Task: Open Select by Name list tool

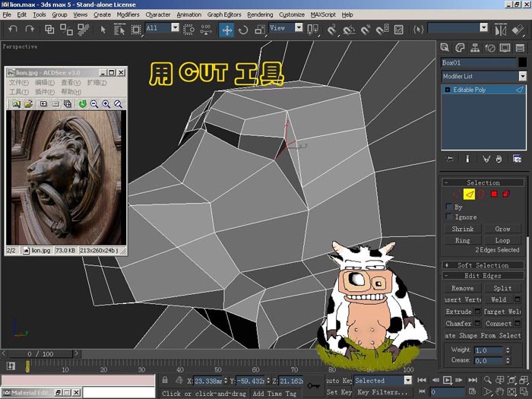Action: coord(119,30)
